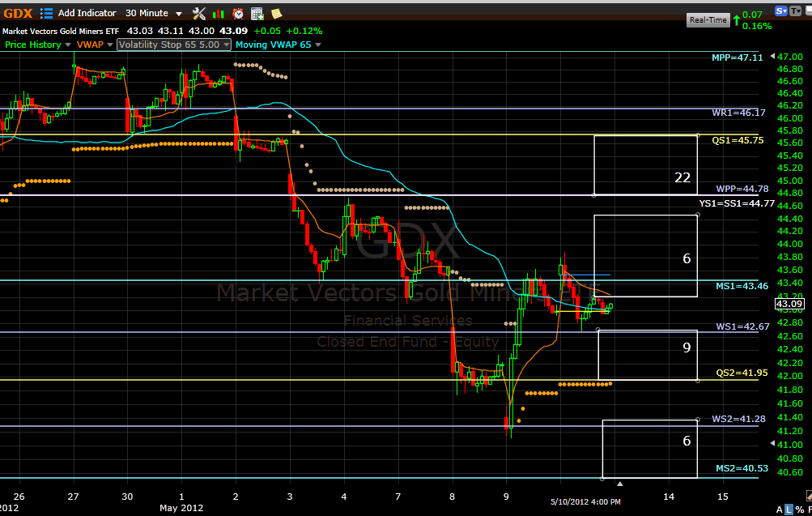Open the yellow sticky note icon
The image size is (812, 516).
pyautogui.click(x=277, y=14)
